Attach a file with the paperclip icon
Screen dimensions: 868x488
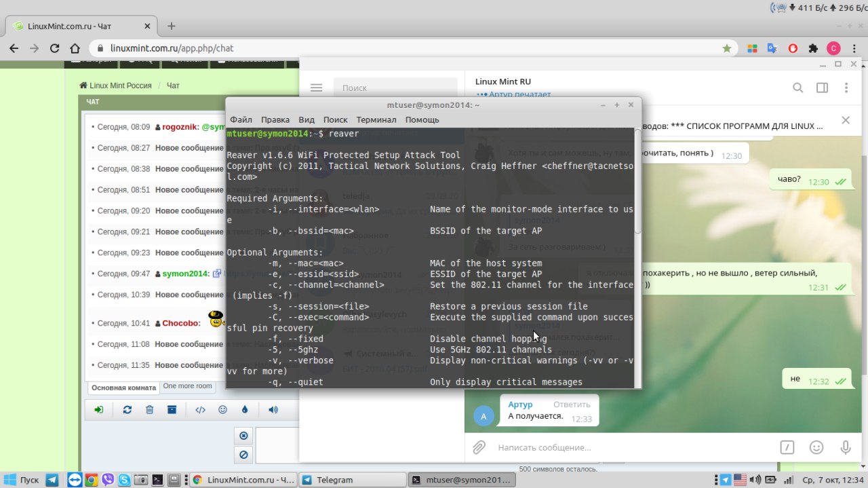point(479,447)
